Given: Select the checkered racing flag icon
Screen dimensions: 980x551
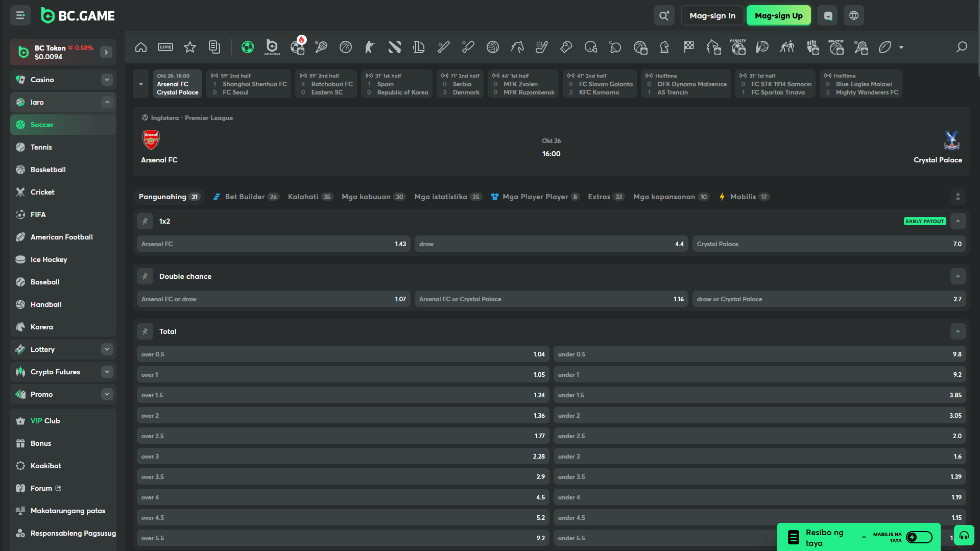Looking at the screenshot, I should [x=689, y=47].
